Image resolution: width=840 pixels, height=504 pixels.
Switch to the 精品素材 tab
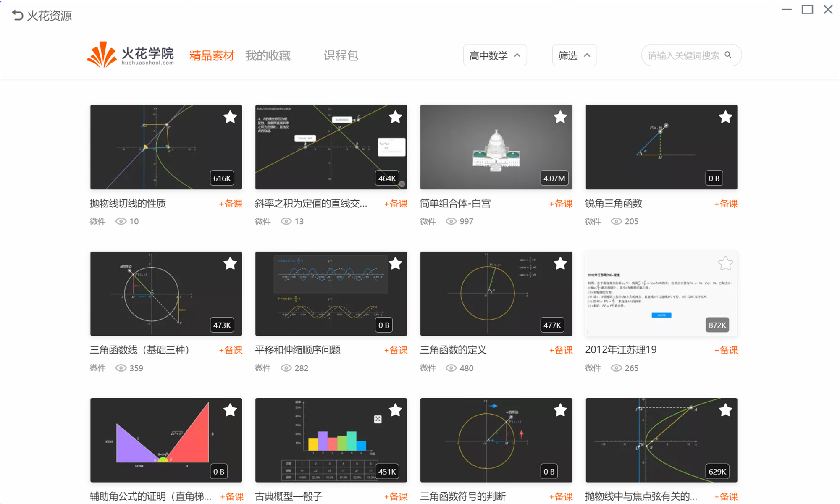(x=212, y=55)
